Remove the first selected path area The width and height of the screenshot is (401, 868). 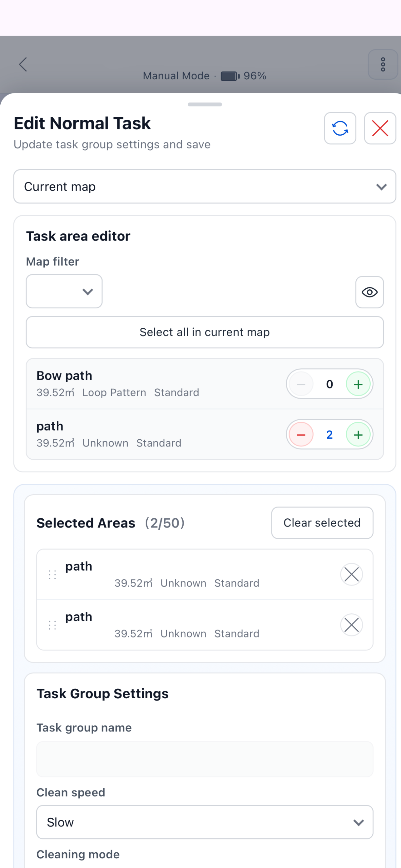(x=352, y=575)
